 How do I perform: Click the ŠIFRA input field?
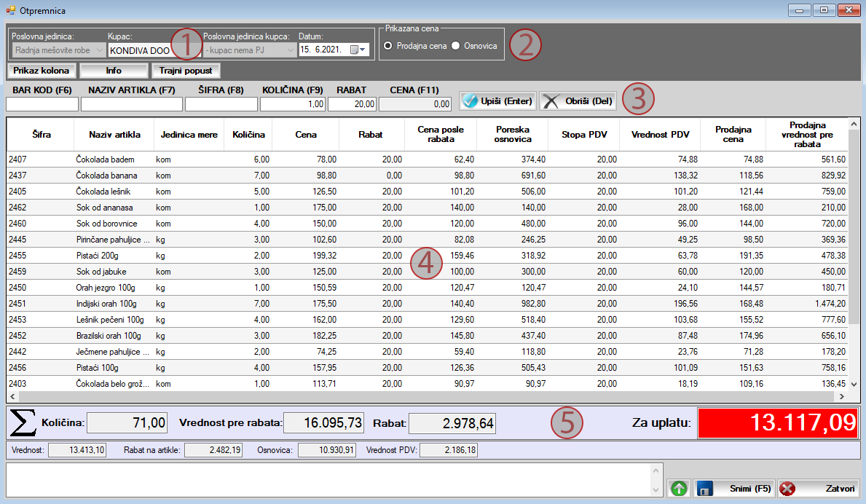(221, 103)
